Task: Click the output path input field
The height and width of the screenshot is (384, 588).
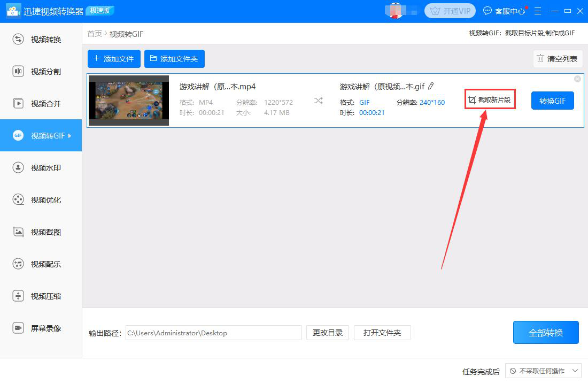Action: (x=213, y=333)
